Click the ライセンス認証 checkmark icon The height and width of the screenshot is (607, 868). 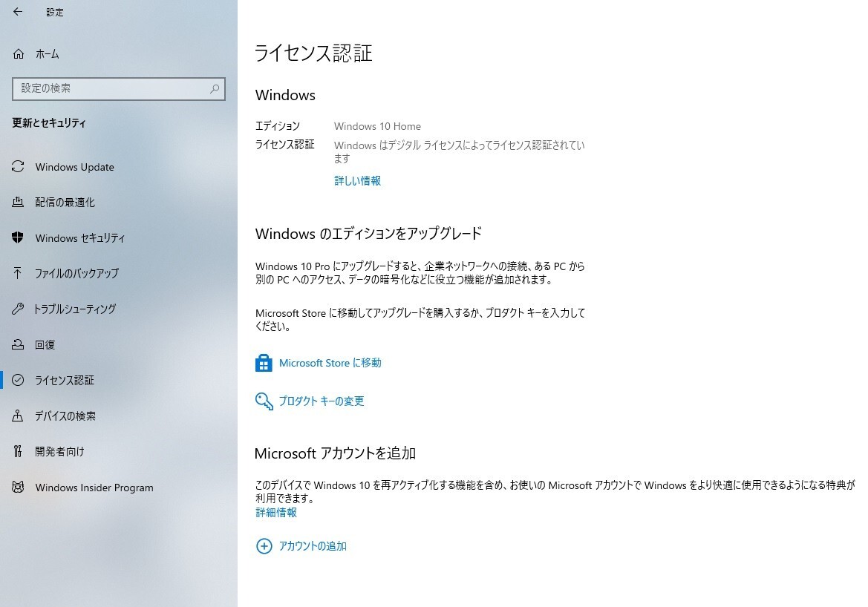click(x=18, y=380)
